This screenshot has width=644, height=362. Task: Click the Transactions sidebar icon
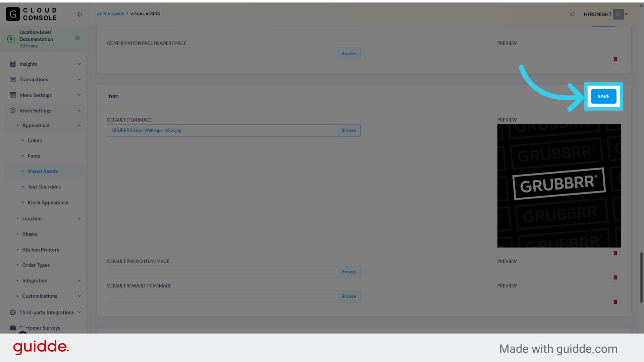click(13, 79)
